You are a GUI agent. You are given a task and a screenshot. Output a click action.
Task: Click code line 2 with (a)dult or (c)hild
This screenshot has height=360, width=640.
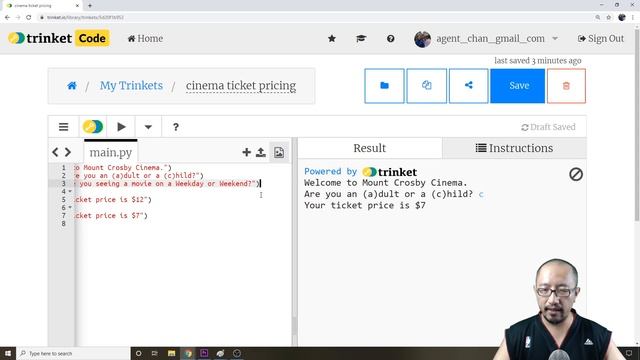139,176
